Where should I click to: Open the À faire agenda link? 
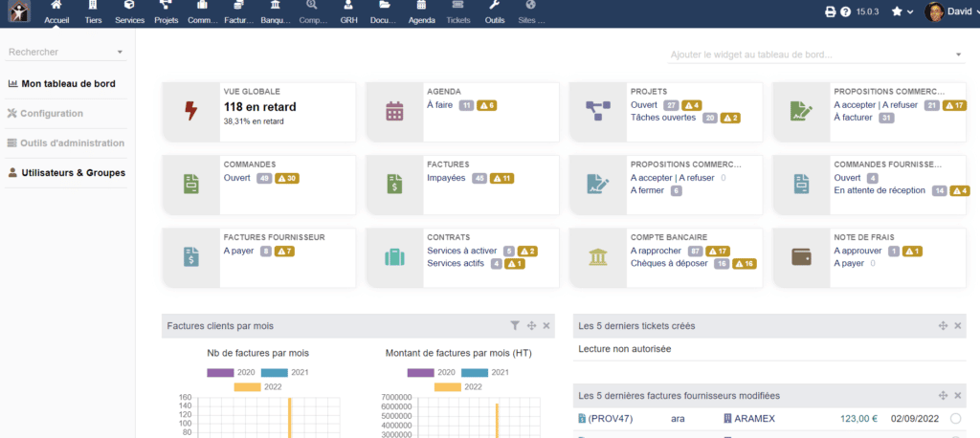[440, 105]
